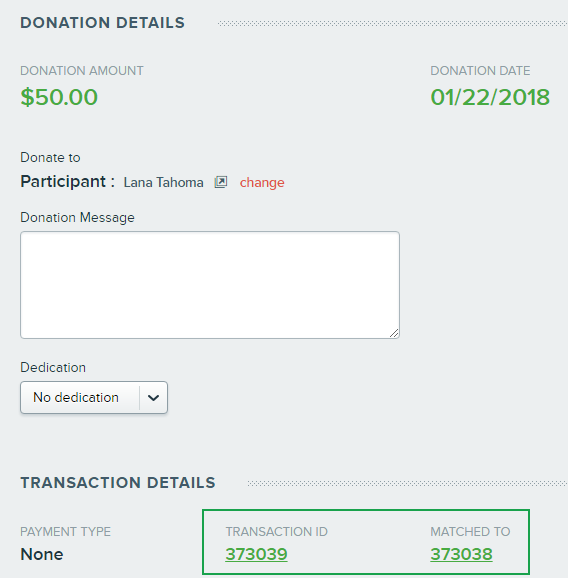Click the 01/22/2018 donation date

point(490,97)
